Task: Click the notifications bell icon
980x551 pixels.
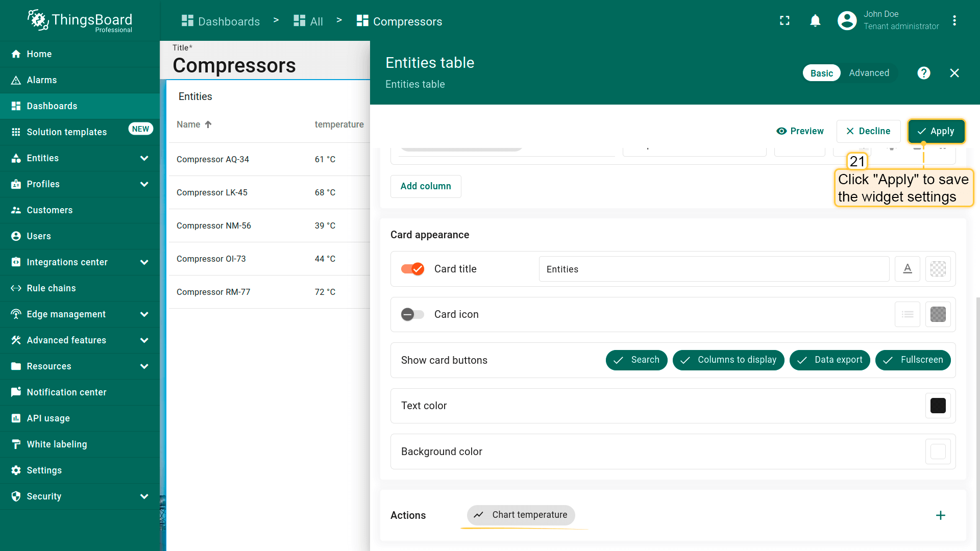Action: coord(815,21)
